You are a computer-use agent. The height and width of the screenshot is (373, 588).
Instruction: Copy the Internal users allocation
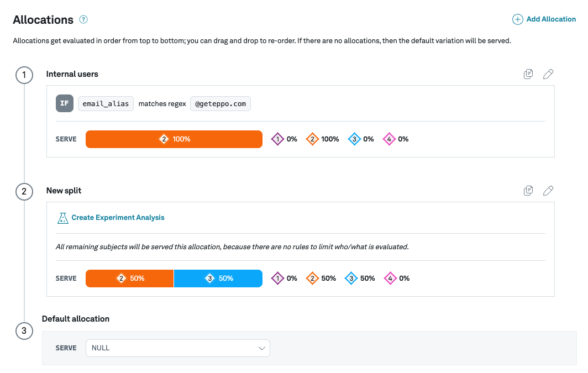[x=528, y=74]
